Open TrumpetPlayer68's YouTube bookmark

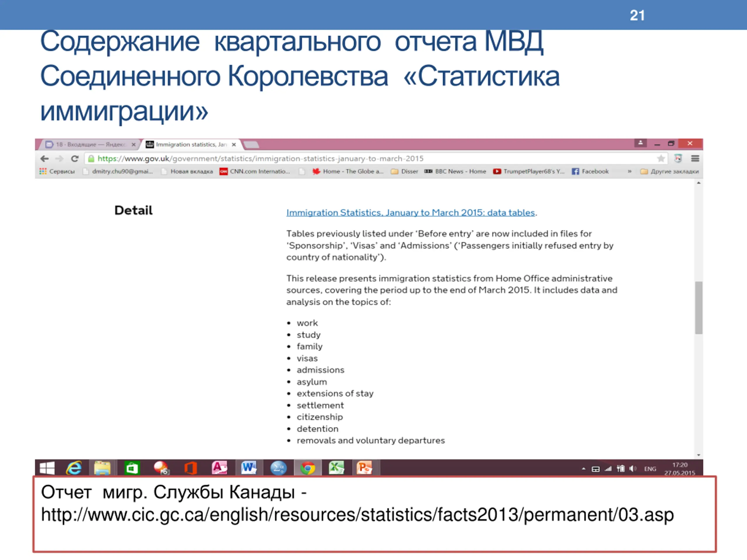point(528,171)
